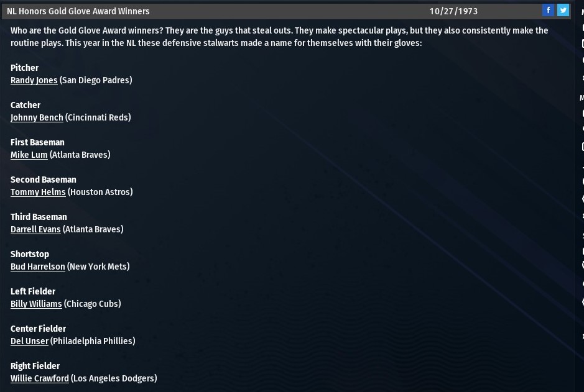Click the NL Honors Gold Glove title
This screenshot has height=392, width=584.
[x=78, y=11]
